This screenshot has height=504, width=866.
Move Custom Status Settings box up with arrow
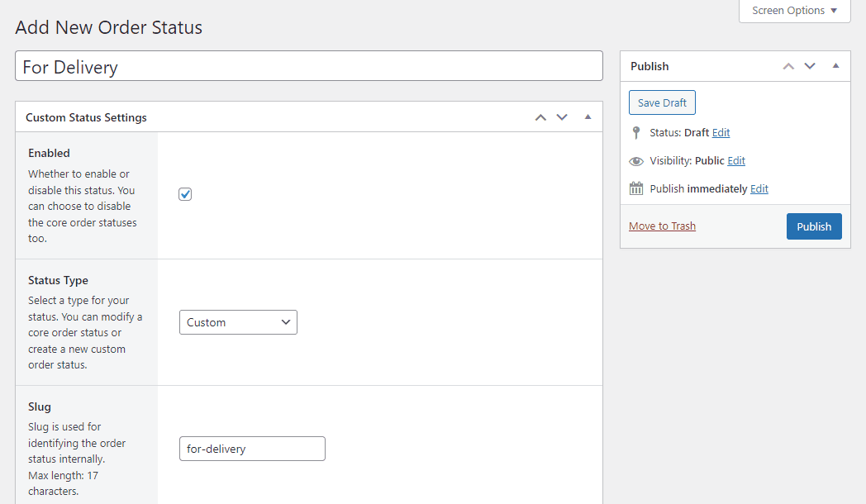click(540, 117)
